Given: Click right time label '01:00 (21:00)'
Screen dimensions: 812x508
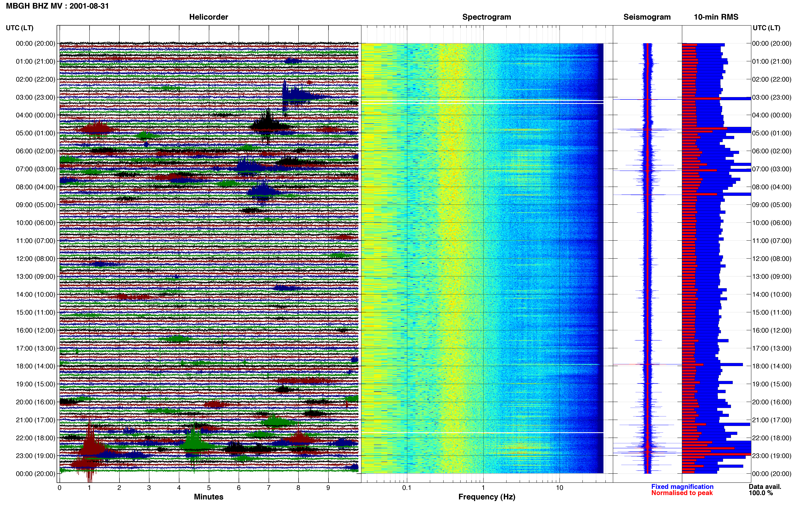Looking at the screenshot, I should pyautogui.click(x=771, y=61).
